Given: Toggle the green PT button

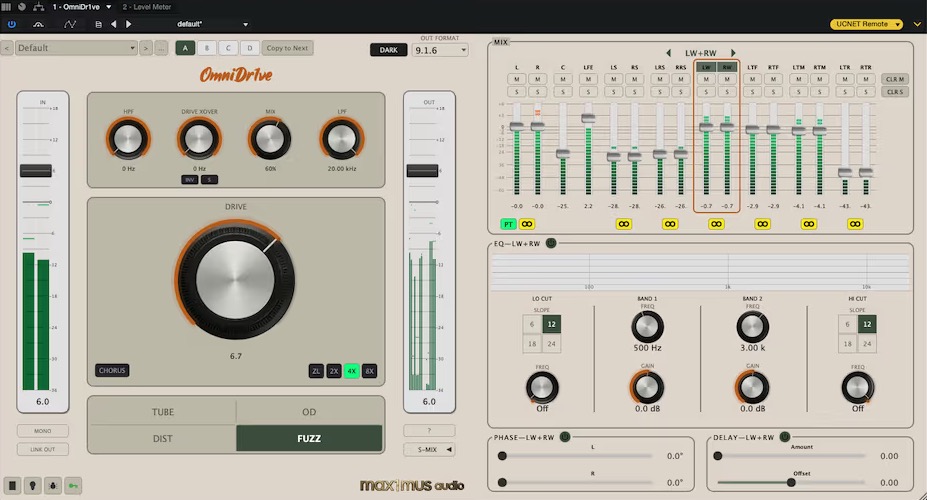Looking at the screenshot, I should click(x=508, y=224).
